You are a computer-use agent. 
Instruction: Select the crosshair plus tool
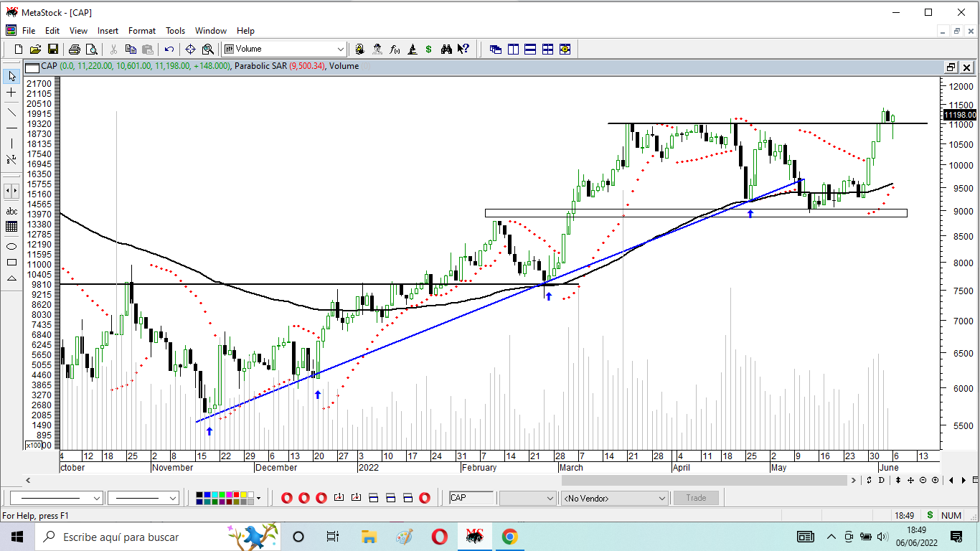[x=11, y=93]
